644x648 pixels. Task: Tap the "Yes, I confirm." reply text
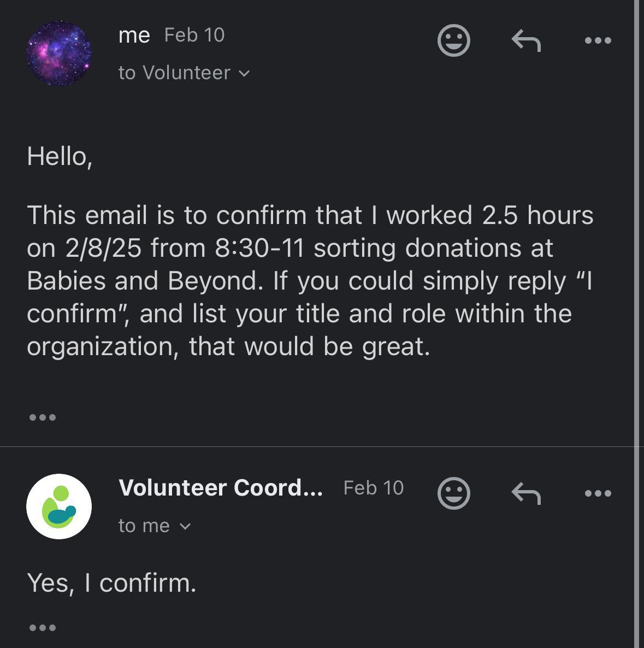coord(111,582)
